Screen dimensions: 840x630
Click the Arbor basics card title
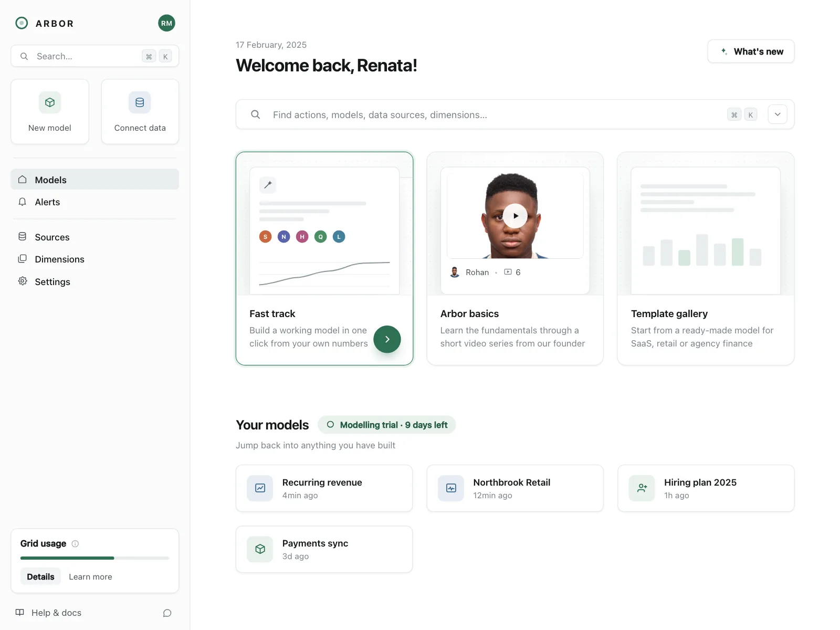point(469,313)
